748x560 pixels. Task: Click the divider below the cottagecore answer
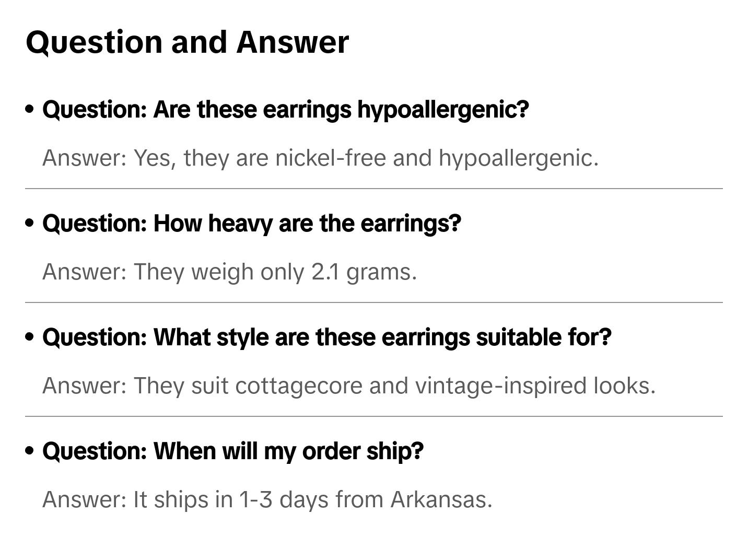[374, 416]
